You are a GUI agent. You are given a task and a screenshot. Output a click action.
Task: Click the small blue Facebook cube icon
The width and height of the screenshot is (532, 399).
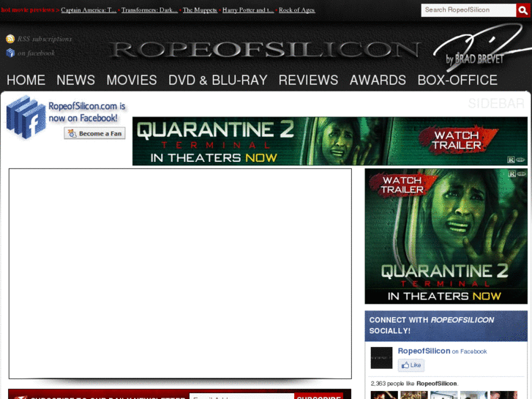click(10, 53)
